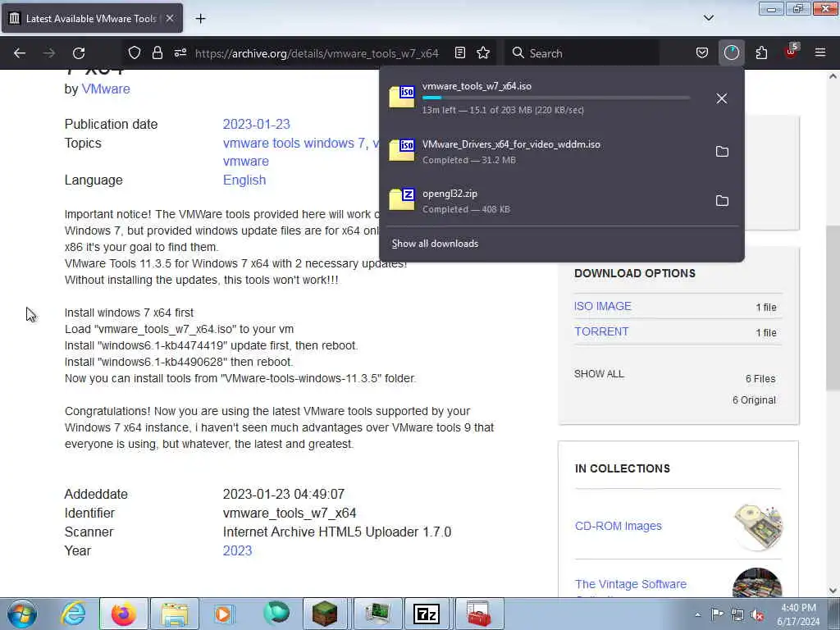Open Action Center flag icon

coord(717,614)
